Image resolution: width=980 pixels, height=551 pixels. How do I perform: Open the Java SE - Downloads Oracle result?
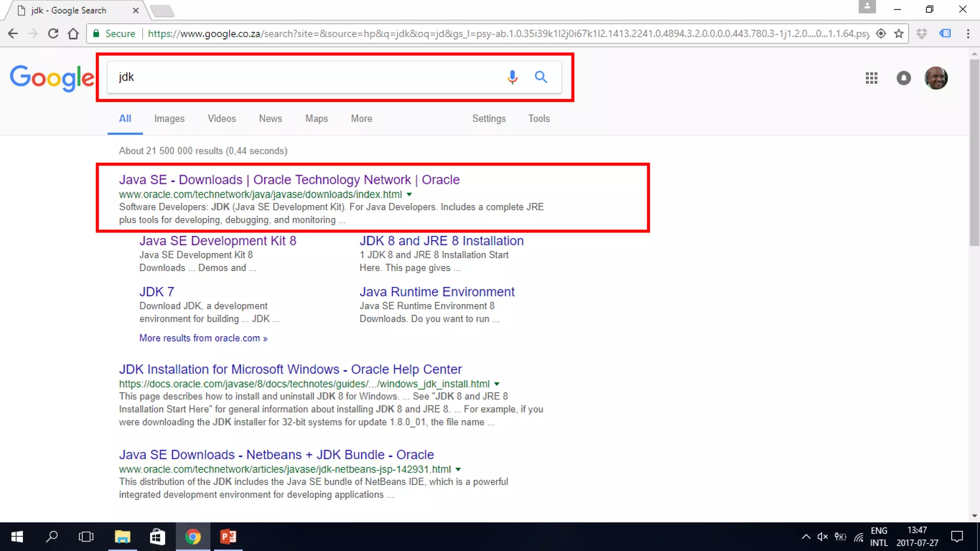coord(289,180)
